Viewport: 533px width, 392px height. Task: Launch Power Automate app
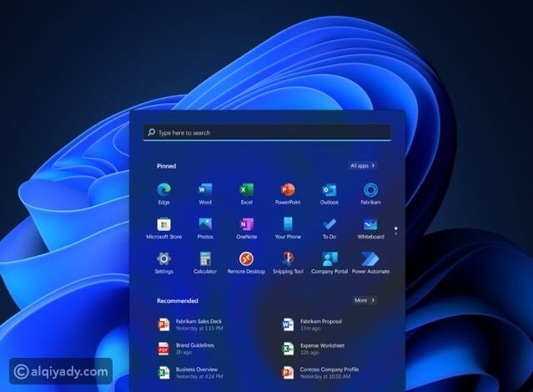click(x=370, y=259)
